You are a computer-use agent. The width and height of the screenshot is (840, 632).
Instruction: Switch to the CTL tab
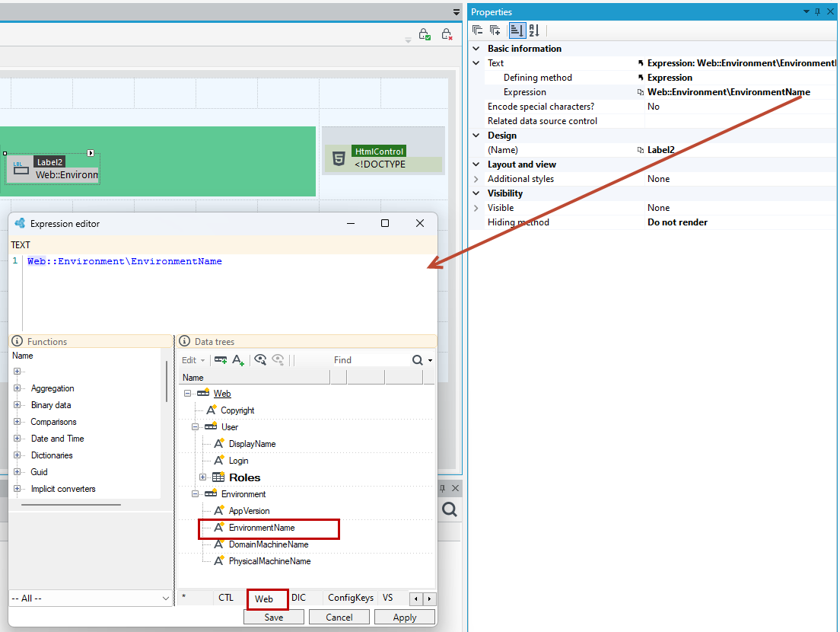click(226, 598)
